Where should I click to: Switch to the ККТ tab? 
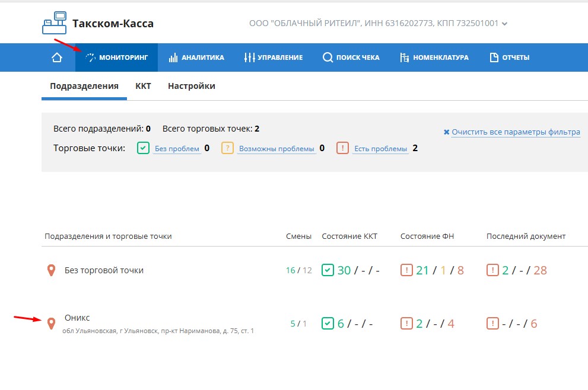[x=143, y=86]
